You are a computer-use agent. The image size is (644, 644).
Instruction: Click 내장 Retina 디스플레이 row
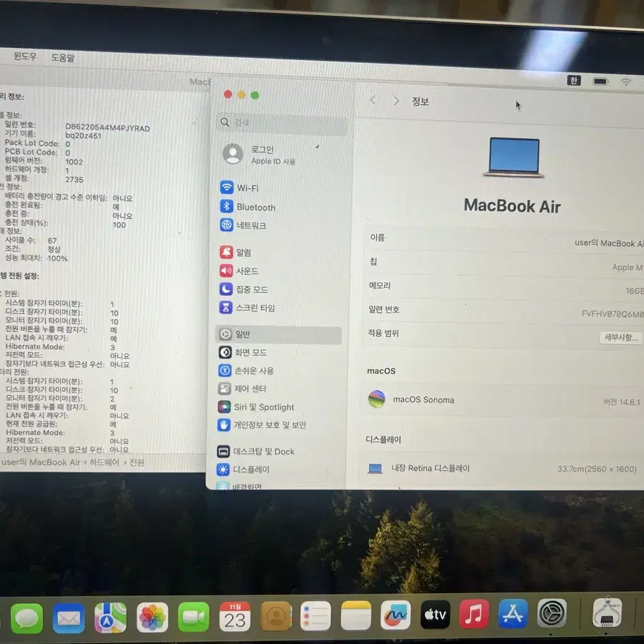point(503,468)
